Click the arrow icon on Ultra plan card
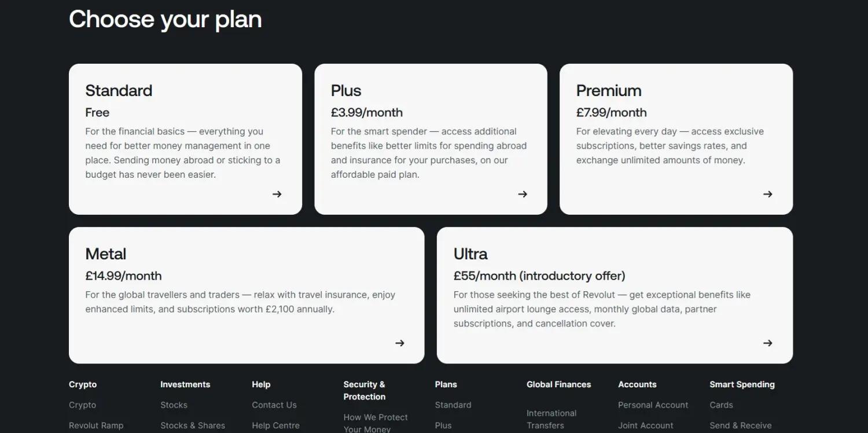Viewport: 868px width, 433px height. pyautogui.click(x=768, y=343)
